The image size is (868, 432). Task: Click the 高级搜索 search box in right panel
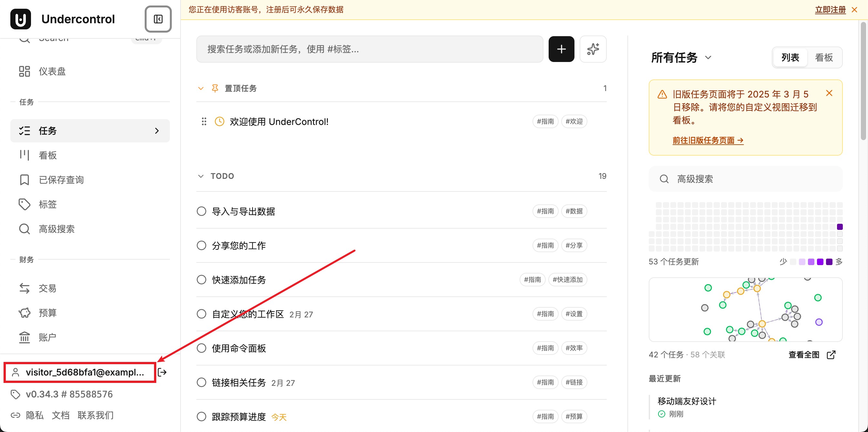(745, 179)
